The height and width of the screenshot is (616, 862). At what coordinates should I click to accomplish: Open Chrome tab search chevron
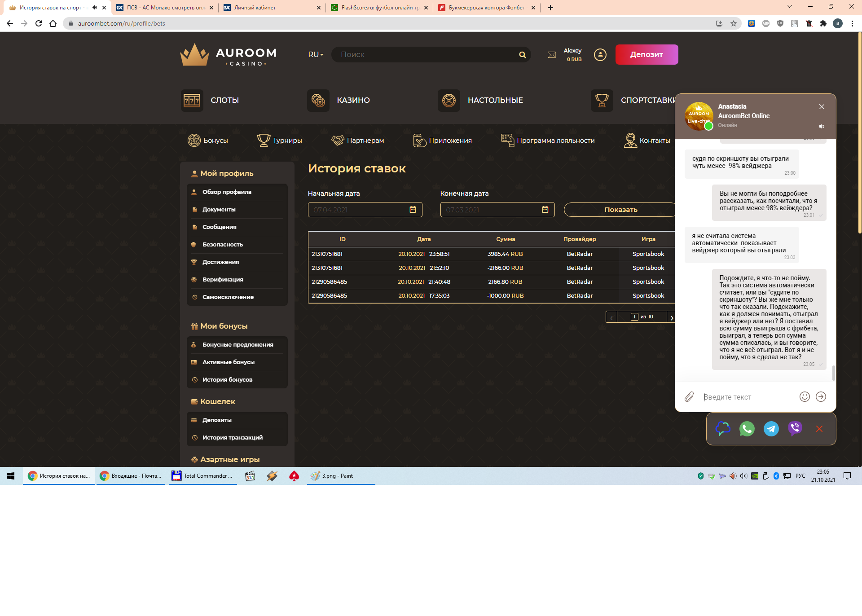pyautogui.click(x=789, y=7)
